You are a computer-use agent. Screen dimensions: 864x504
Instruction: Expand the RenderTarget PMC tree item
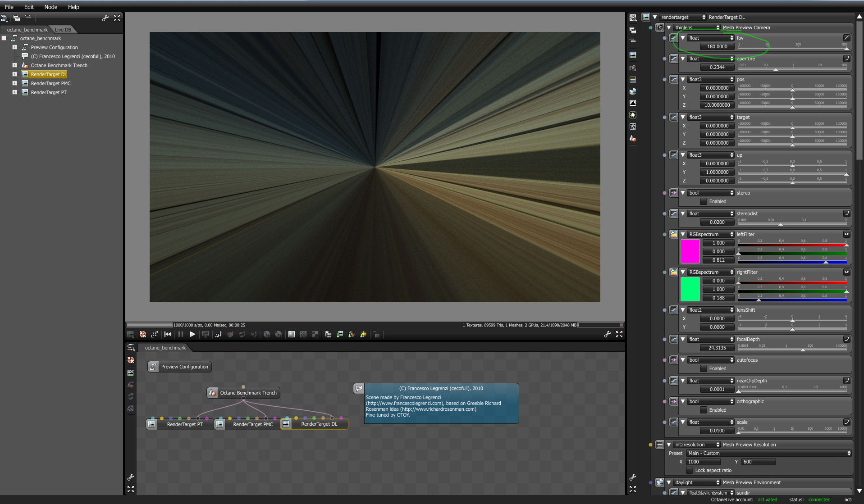tap(14, 83)
